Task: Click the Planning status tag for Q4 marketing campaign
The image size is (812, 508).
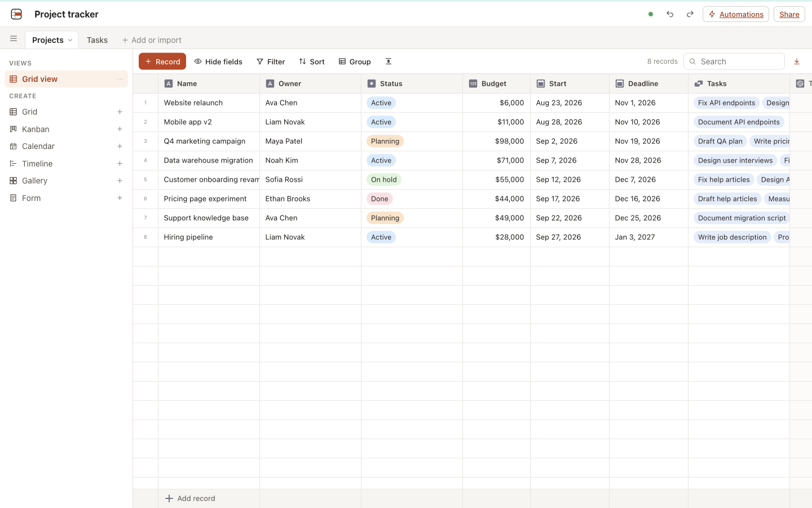Action: [x=385, y=141]
